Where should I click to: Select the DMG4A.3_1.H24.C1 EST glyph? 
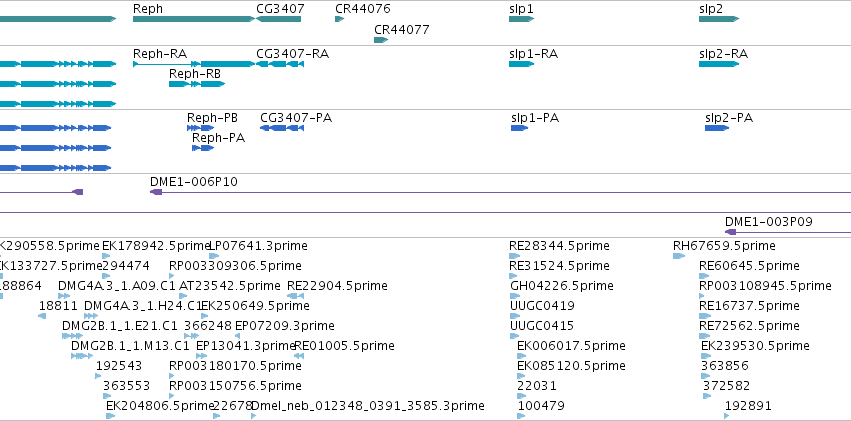tap(91, 316)
